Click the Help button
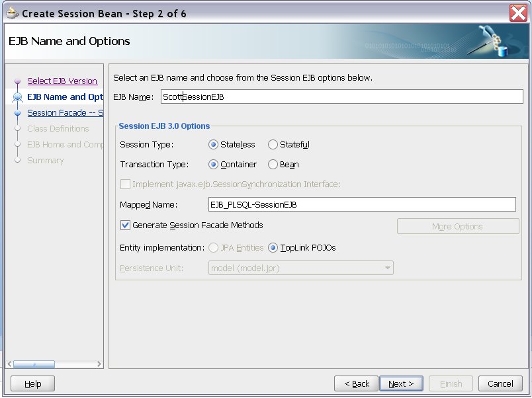Screen dimensions: 532x398 coord(32,383)
